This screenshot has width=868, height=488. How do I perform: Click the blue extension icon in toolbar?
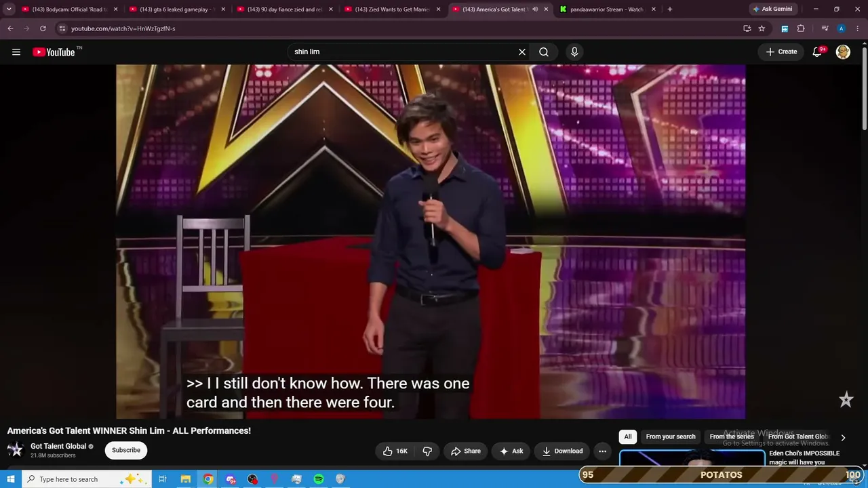(x=785, y=28)
